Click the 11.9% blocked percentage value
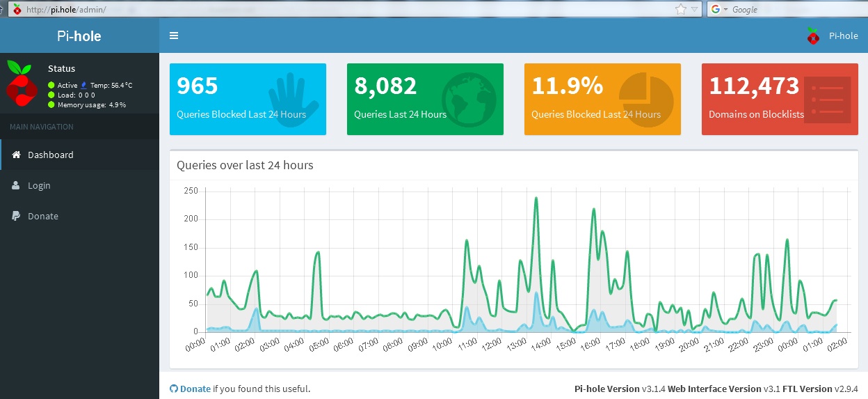This screenshot has height=399, width=868. pyautogui.click(x=568, y=86)
